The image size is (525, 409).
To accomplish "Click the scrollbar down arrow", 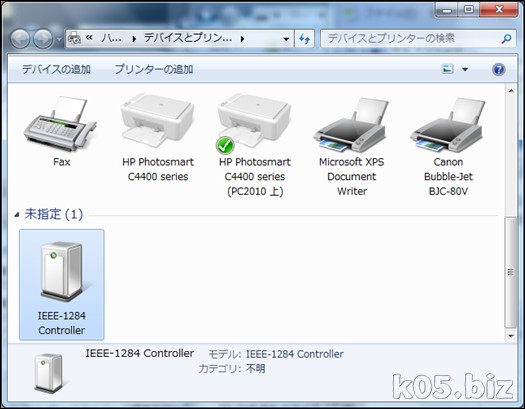I will [511, 336].
